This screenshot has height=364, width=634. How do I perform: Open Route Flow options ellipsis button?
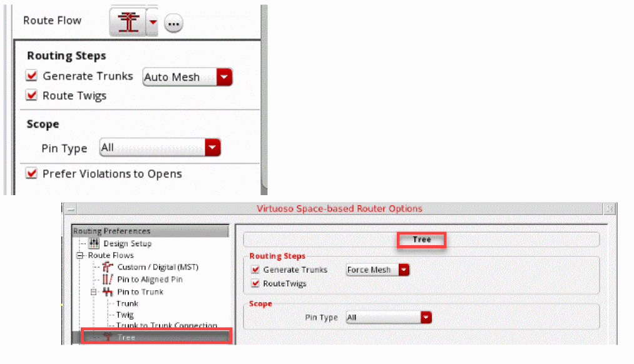[173, 23]
